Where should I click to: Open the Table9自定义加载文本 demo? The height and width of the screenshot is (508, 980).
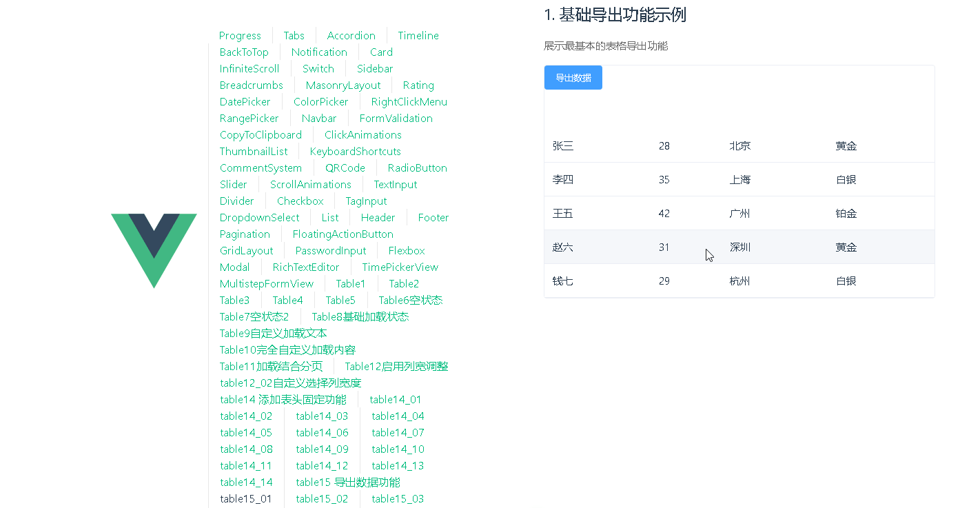[x=273, y=333]
